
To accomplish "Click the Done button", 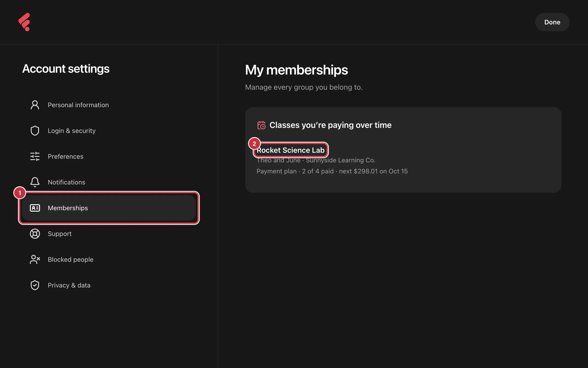I will pos(552,22).
